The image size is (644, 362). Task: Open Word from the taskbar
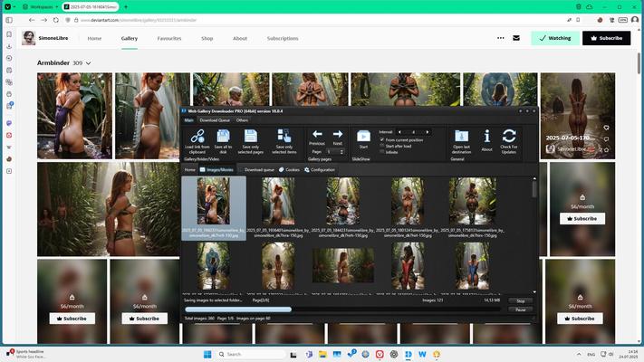422,354
